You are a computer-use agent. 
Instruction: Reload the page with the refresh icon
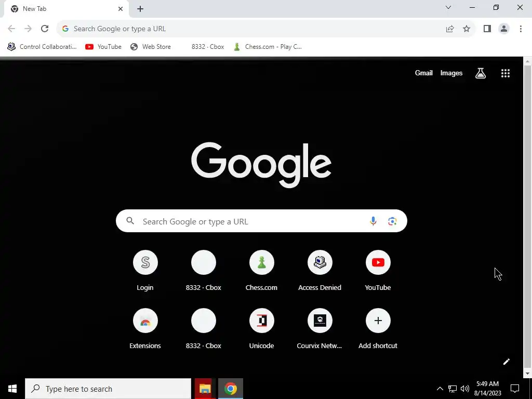(x=45, y=29)
